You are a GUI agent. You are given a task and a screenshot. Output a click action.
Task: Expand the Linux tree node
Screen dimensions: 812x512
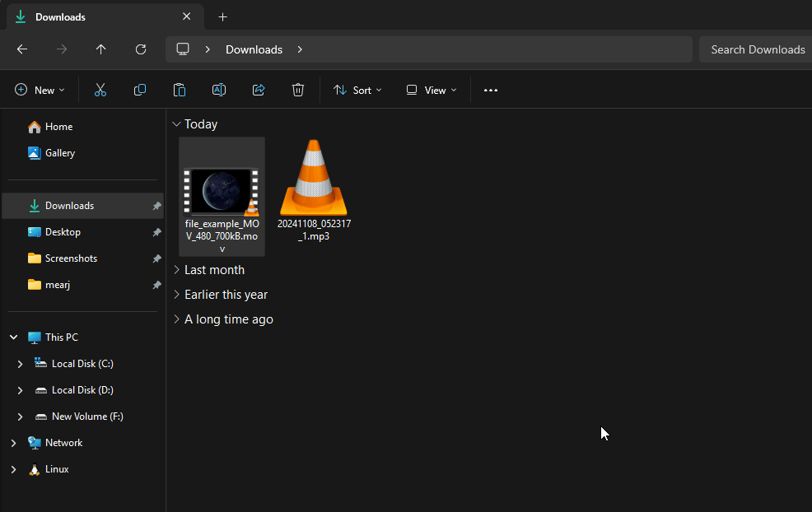coord(14,469)
